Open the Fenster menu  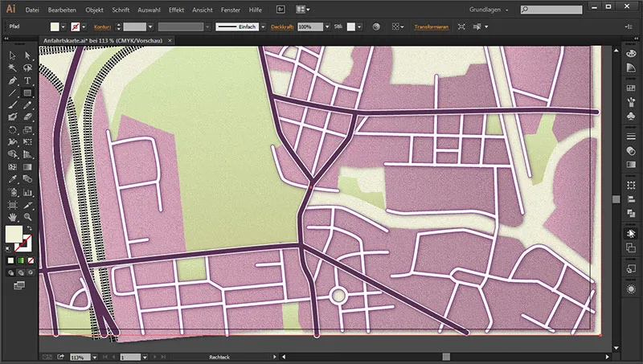tap(231, 10)
